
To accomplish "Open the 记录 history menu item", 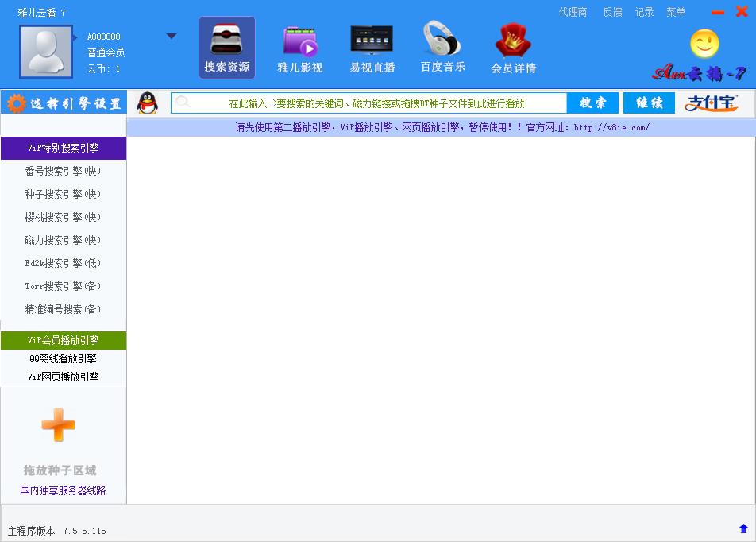I will 644,12.
